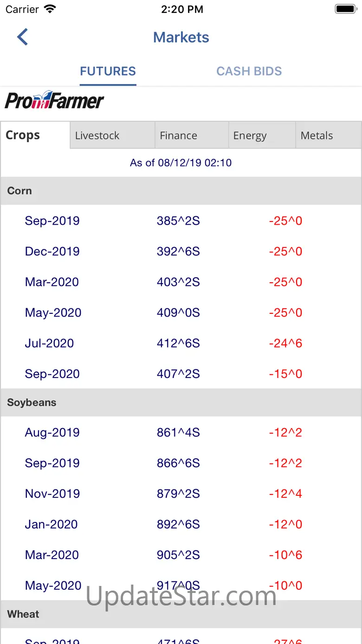362x644 pixels.
Task: Tap the Wi-Fi status icon
Action: [50, 9]
